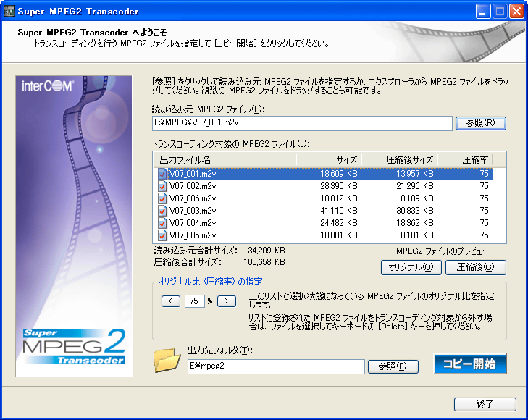The height and width of the screenshot is (420, 528).
Task: Select the V07_005.m2v file name
Action: (x=193, y=235)
